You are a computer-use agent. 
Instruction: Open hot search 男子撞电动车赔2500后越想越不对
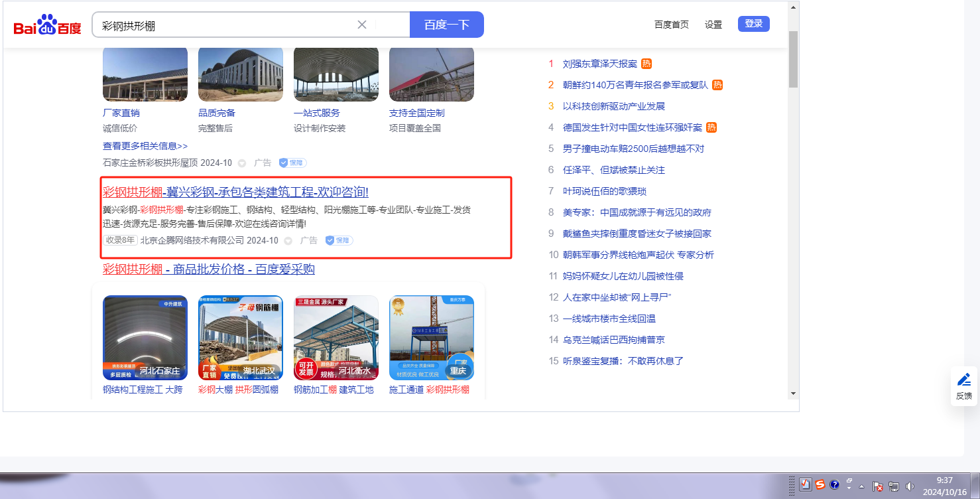633,149
